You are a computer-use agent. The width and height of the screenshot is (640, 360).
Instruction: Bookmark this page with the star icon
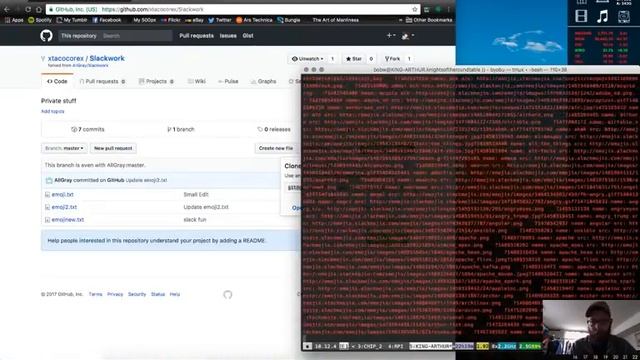pos(415,9)
